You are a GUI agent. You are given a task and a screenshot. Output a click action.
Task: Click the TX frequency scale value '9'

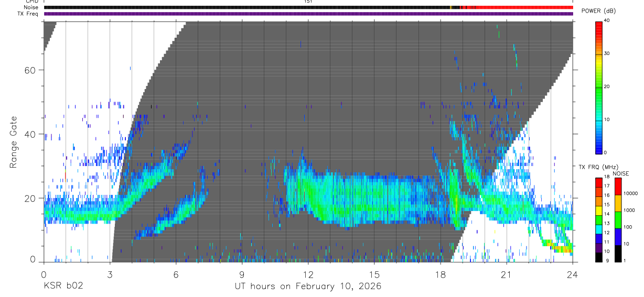tap(607, 260)
